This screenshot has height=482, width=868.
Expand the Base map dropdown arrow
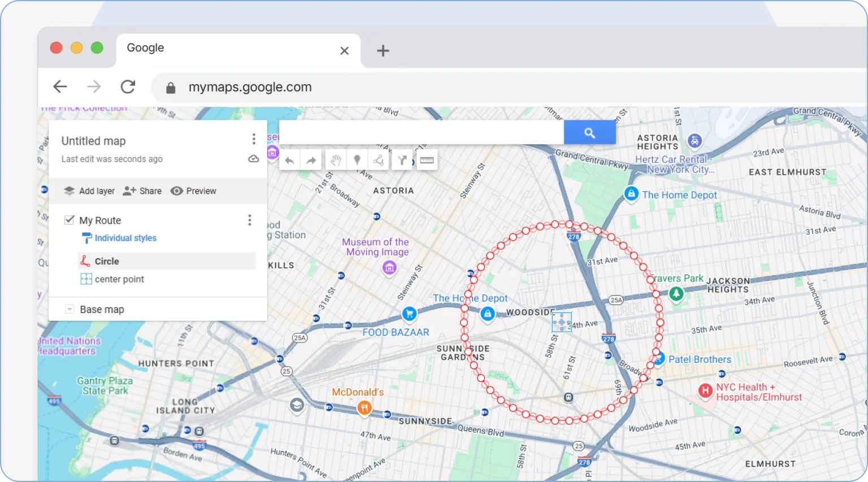pos(70,310)
